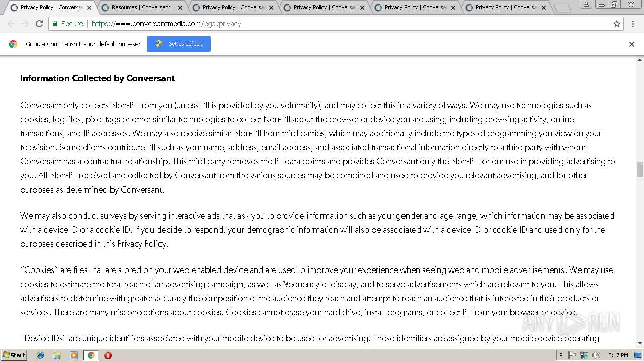
Task: Click the page scrollbar thumb
Action: pyautogui.click(x=639, y=169)
